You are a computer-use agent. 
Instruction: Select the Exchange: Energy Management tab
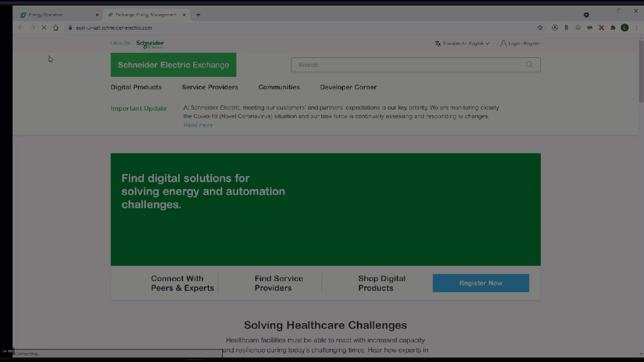(146, 15)
